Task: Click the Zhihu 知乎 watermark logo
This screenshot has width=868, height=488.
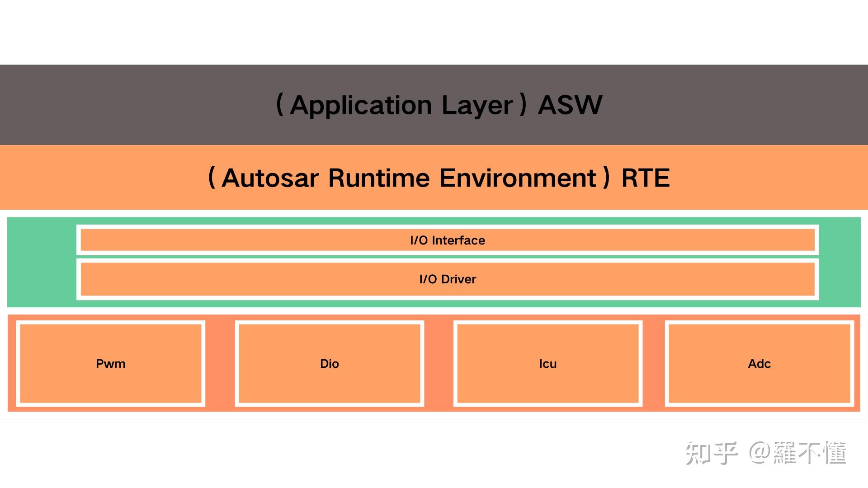Action: coord(711,453)
